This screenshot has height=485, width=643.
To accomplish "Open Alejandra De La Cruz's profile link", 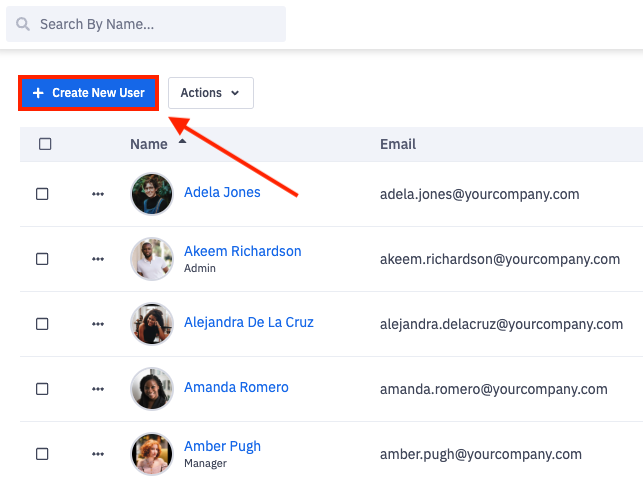I will pos(249,322).
